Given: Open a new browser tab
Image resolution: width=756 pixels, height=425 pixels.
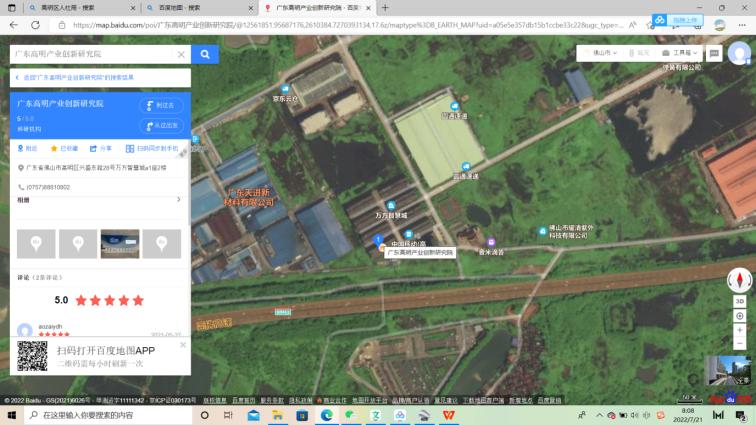Looking at the screenshot, I should coord(385,8).
